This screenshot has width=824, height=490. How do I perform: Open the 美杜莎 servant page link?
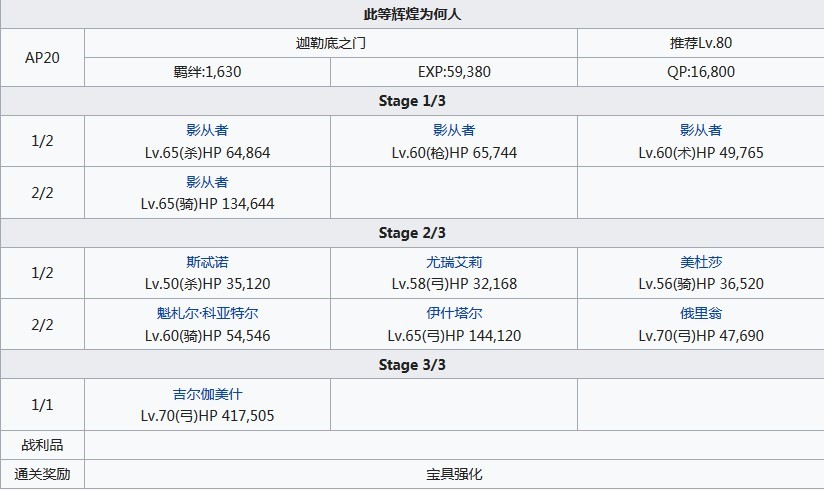click(700, 262)
